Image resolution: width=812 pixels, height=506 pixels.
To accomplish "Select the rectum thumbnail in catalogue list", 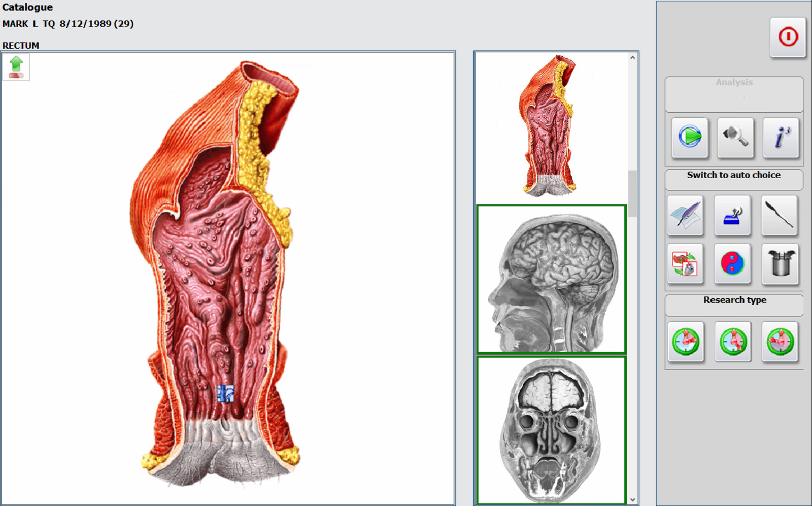I will click(x=551, y=127).
